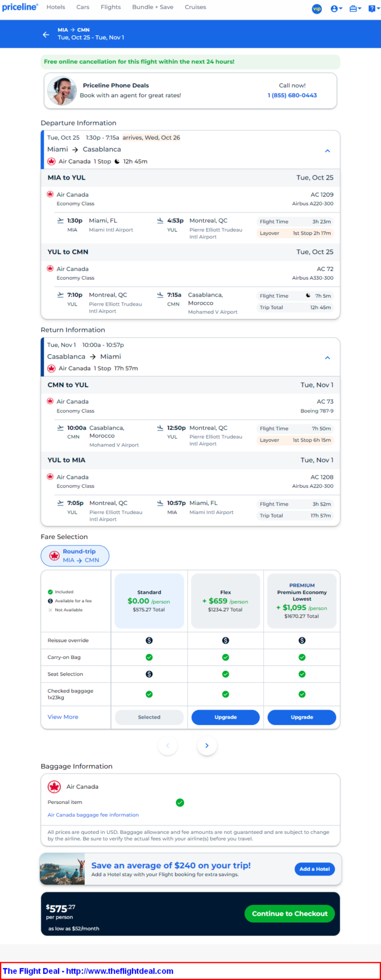This screenshot has height=980, width=381.
Task: Click the Personal item included checkmark
Action: [180, 803]
